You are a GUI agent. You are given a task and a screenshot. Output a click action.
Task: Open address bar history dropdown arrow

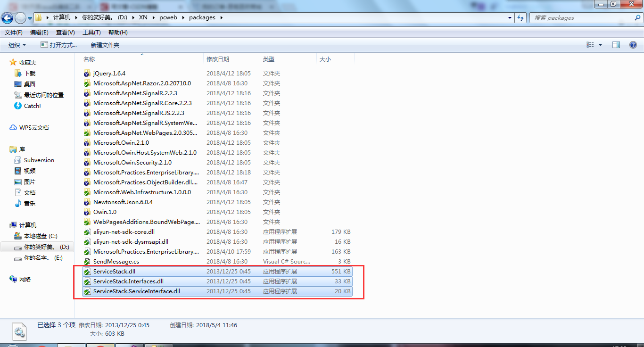click(x=510, y=17)
